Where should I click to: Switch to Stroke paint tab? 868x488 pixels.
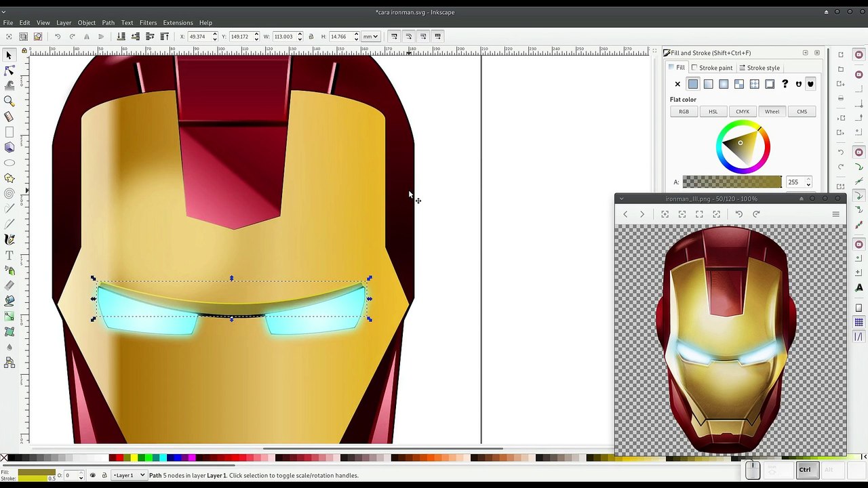(712, 68)
